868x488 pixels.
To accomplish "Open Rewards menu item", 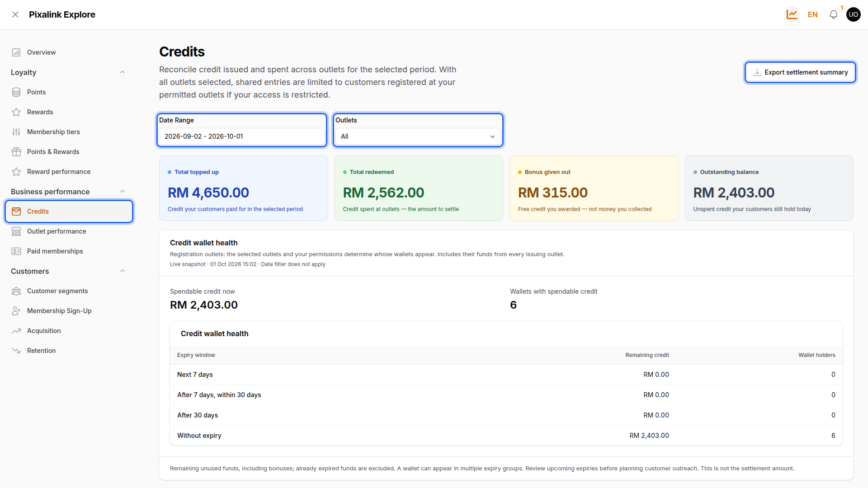I will 69,112.
